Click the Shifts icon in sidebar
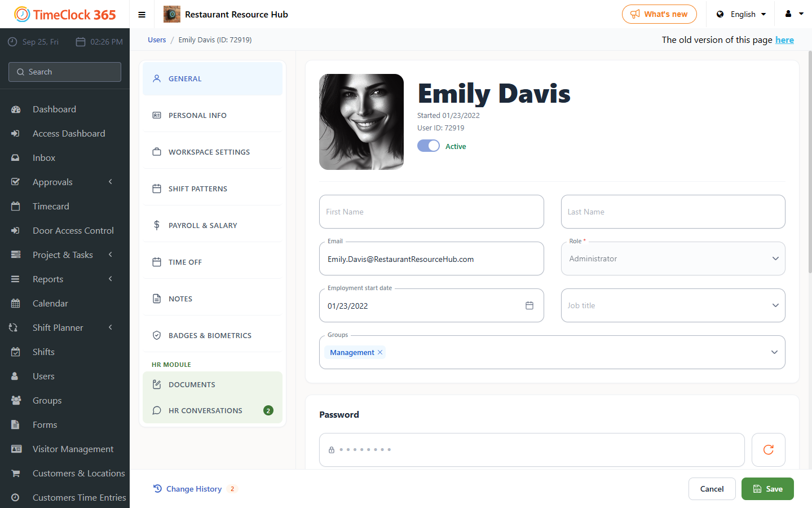Viewport: 812px width, 508px height. point(16,352)
